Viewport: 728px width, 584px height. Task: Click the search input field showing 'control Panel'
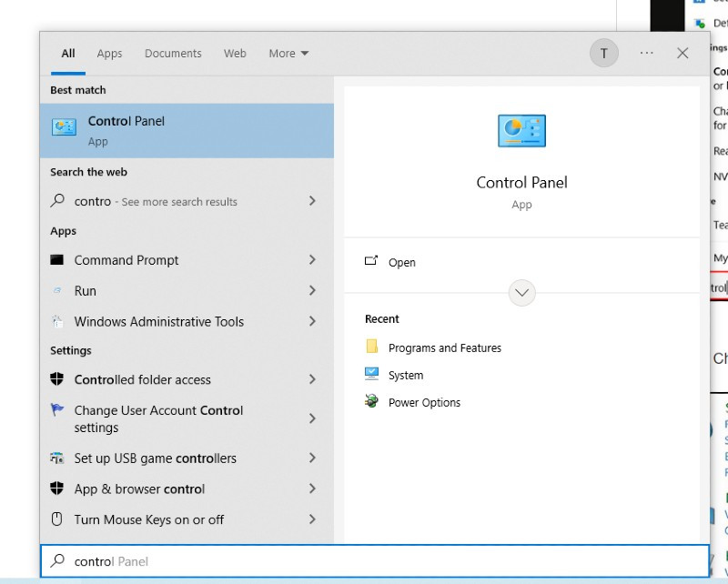(x=375, y=560)
